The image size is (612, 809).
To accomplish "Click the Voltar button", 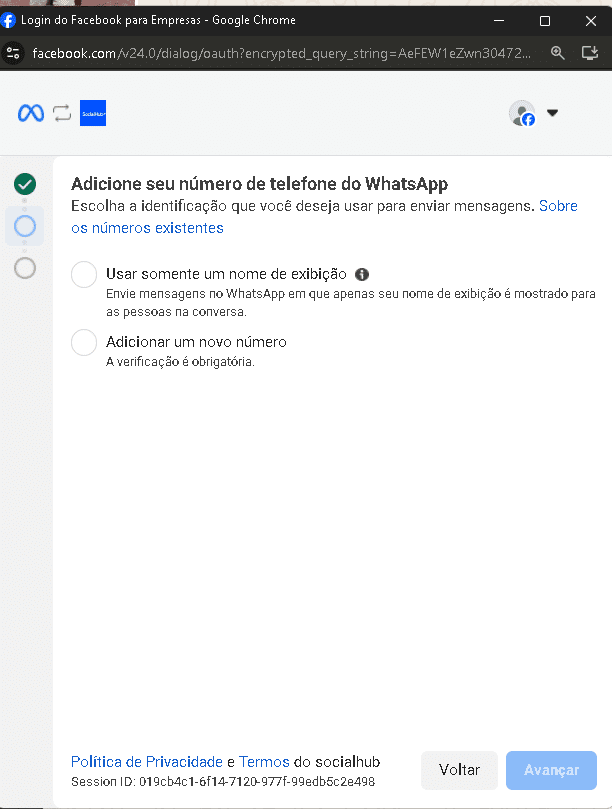I will 459,770.
